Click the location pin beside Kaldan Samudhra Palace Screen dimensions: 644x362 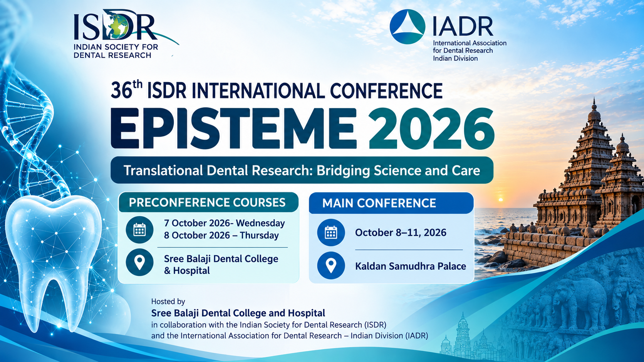click(x=331, y=265)
